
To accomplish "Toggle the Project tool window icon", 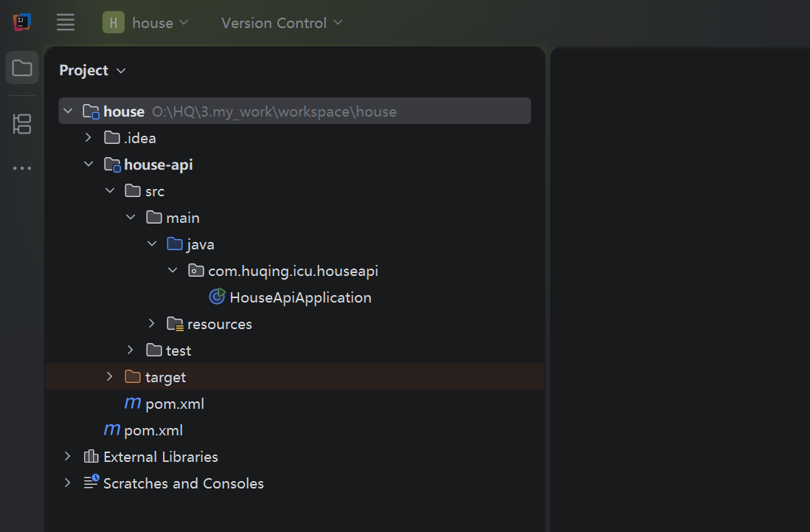I will 22,69.
